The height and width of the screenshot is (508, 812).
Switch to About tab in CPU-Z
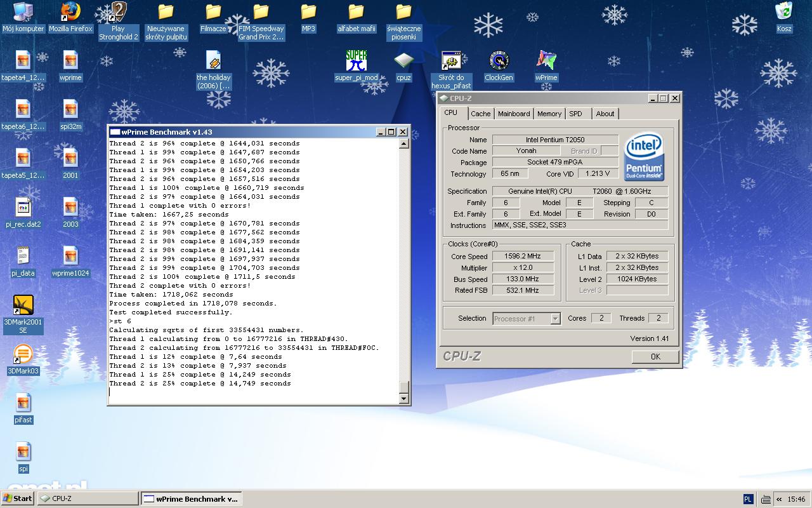(x=605, y=114)
